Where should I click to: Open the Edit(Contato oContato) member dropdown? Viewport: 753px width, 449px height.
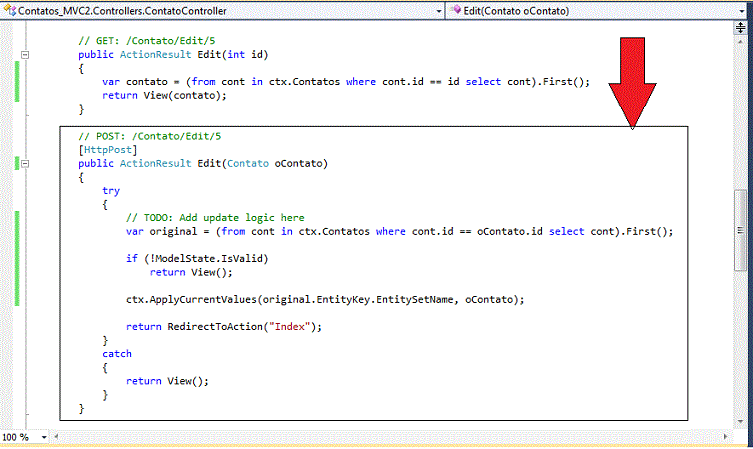click(742, 11)
